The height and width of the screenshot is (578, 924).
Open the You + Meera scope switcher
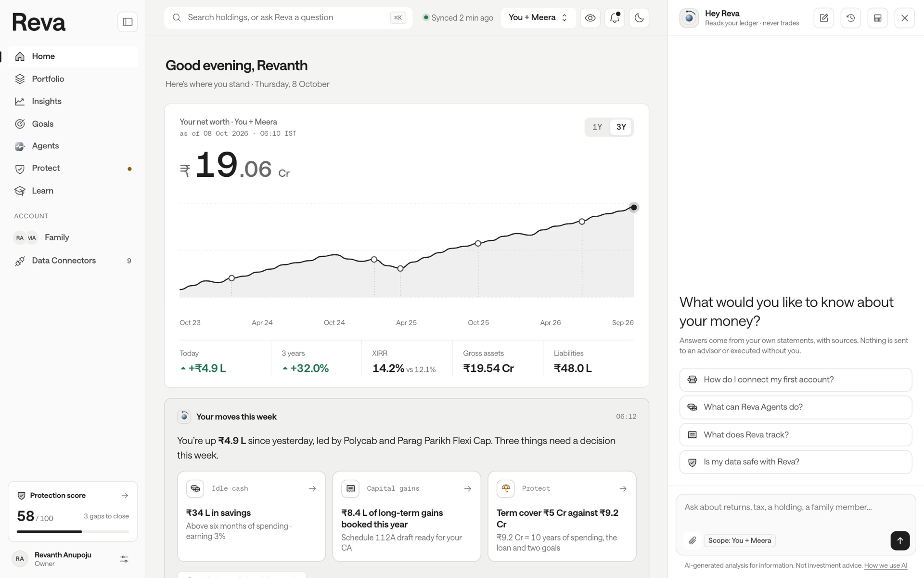click(538, 18)
